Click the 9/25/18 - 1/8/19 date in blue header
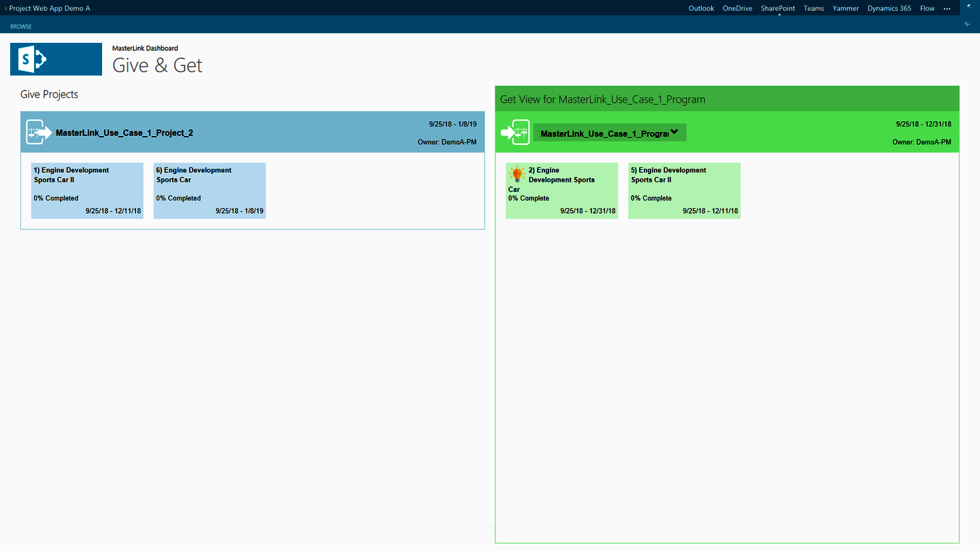The image size is (980, 551). [453, 124]
